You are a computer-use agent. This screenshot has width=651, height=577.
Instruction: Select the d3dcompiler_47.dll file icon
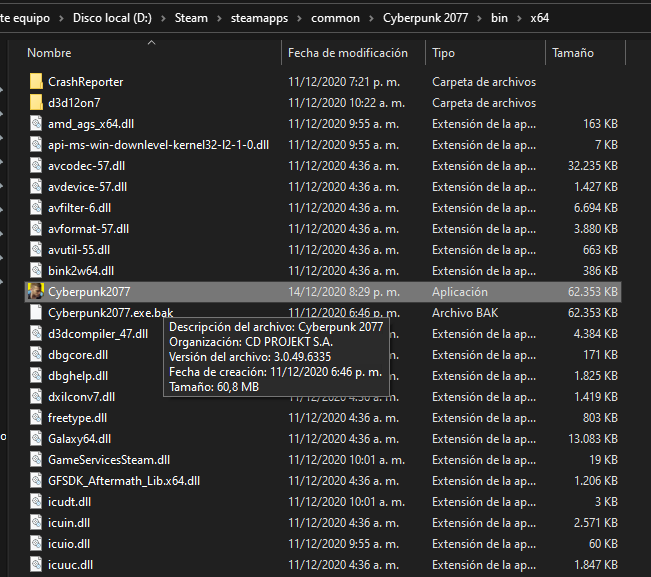[36, 334]
